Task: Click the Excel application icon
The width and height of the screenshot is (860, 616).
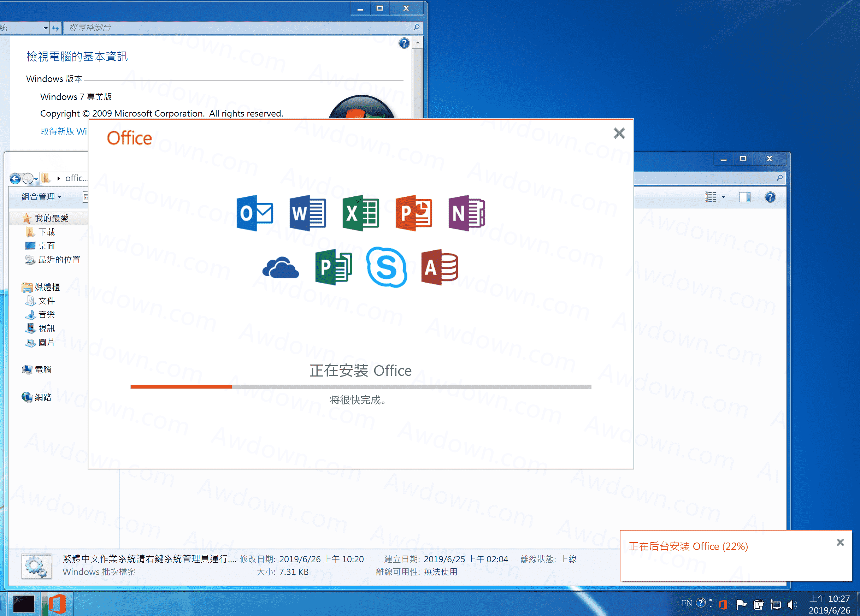Action: [361, 213]
